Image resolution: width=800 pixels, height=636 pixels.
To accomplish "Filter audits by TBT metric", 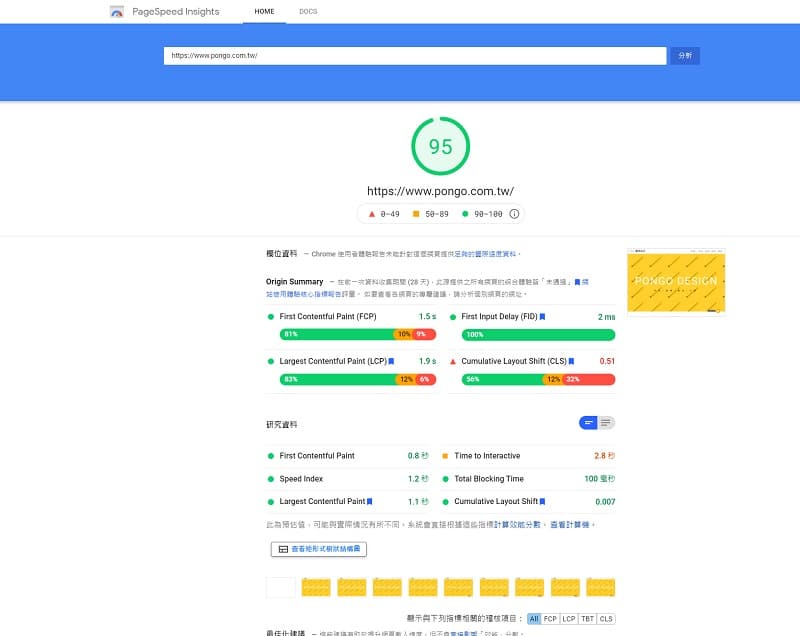I will 588,619.
